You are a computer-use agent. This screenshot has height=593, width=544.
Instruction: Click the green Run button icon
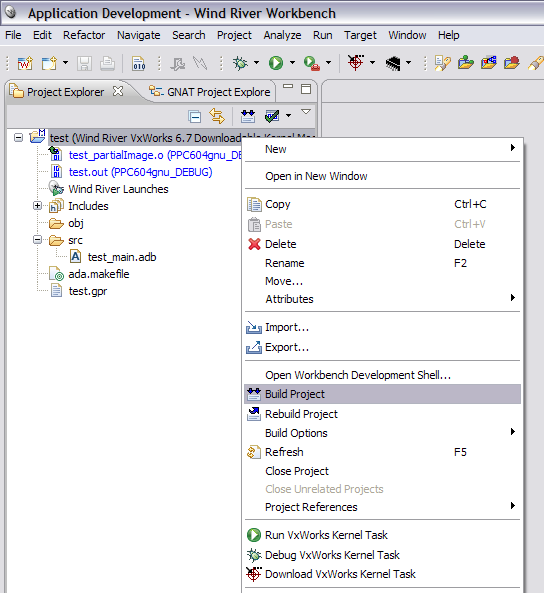pos(276,63)
